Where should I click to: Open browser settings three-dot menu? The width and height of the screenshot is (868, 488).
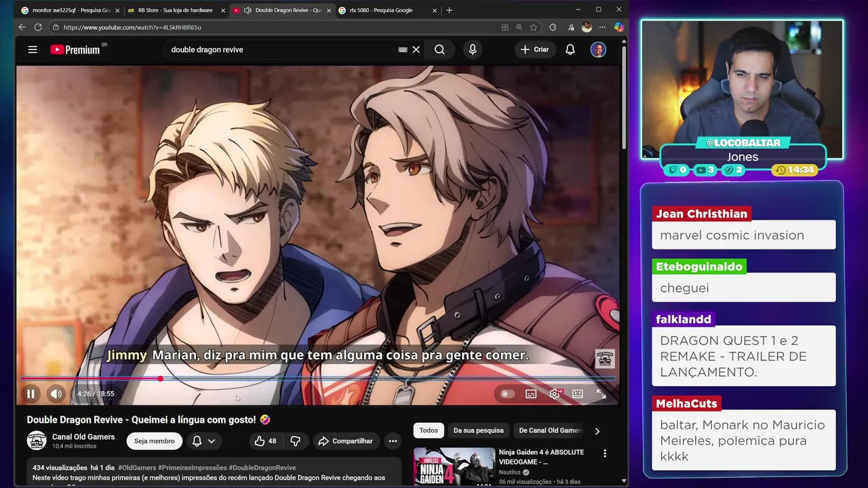[x=602, y=27]
